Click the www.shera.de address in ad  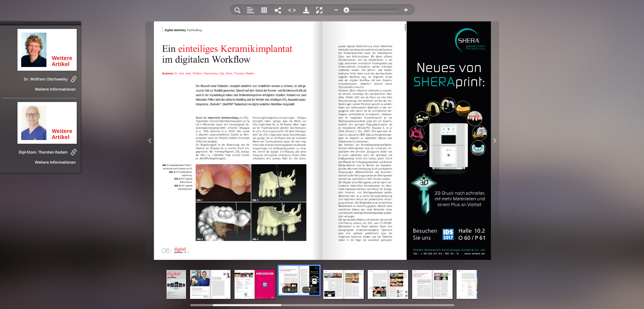tap(474, 254)
